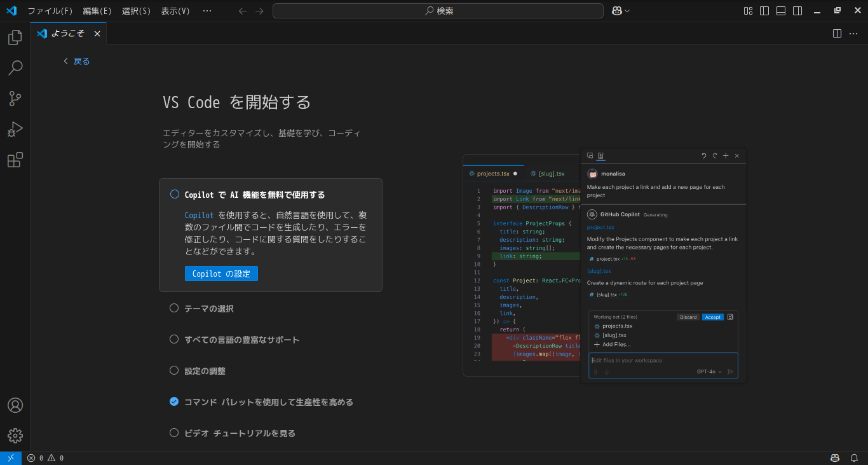Open the ファイル(F) menu
This screenshot has height=465, width=868.
pos(50,11)
